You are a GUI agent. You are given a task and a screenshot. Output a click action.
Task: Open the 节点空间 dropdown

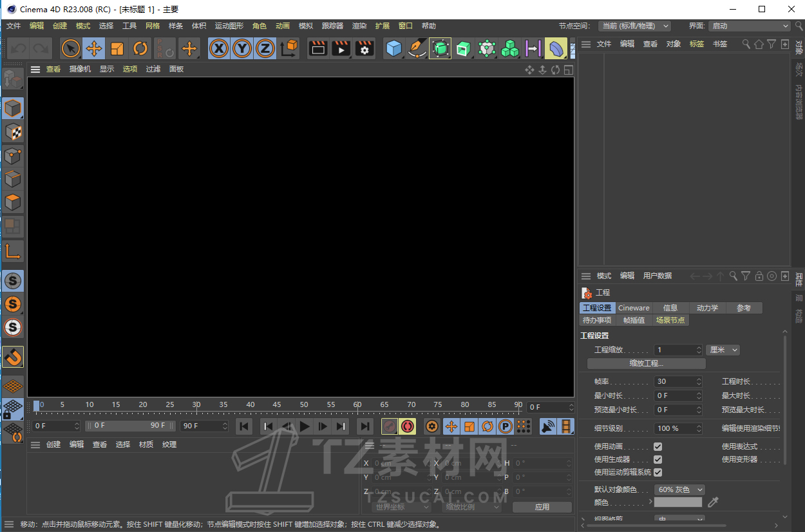coord(634,26)
